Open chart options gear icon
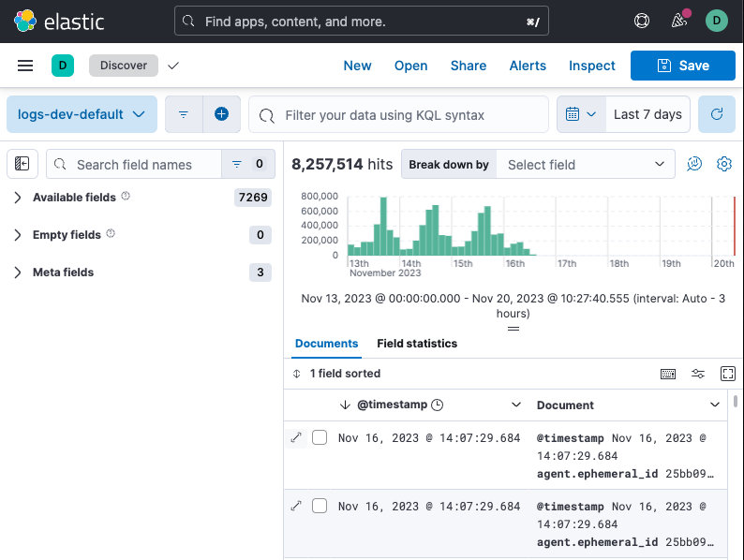Screen dimensions: 744x560 (723, 164)
